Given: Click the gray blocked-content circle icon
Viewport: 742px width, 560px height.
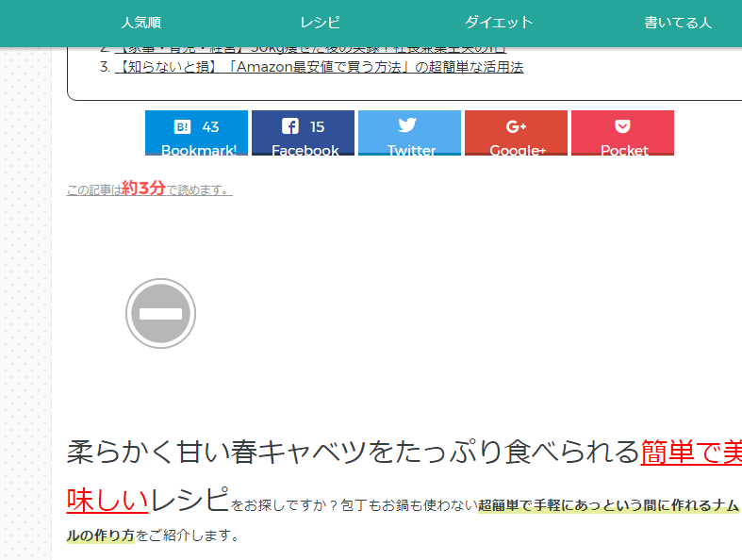Looking at the screenshot, I should (x=161, y=313).
